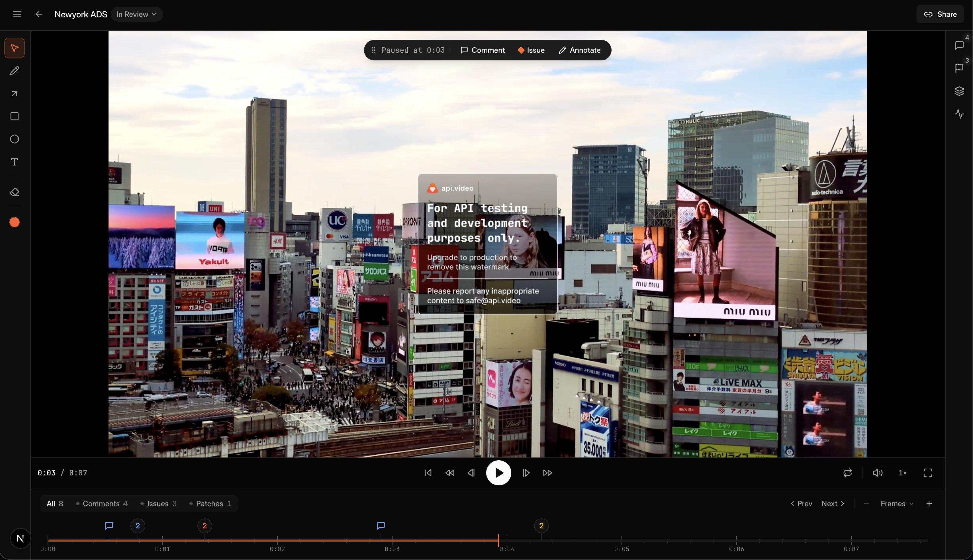973x560 pixels.
Task: Step back one frame
Action: click(471, 473)
